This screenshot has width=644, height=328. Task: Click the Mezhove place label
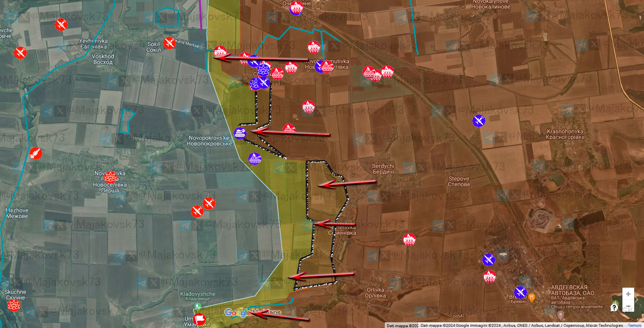[x=17, y=213]
